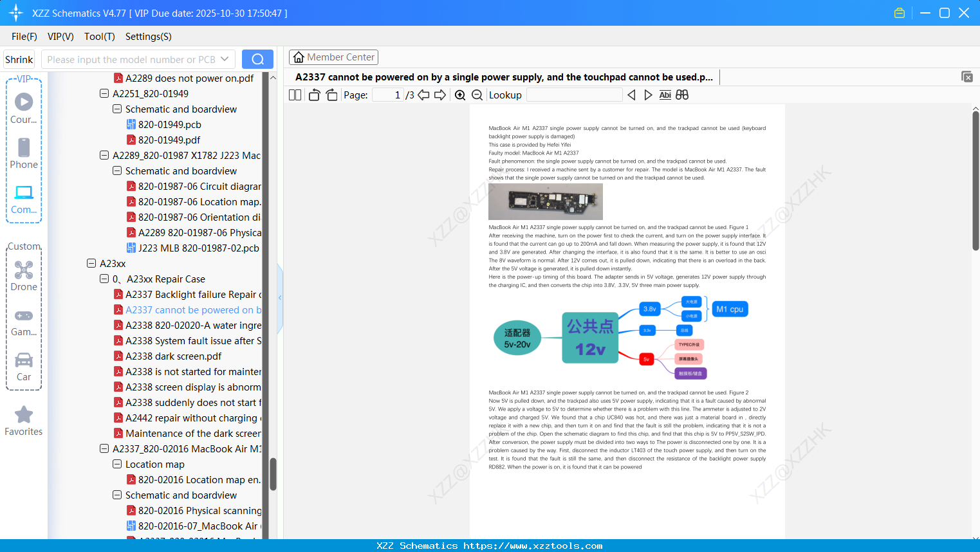Collapse the A2289_820-01987 tree node
This screenshot has width=980, height=552.
click(104, 155)
